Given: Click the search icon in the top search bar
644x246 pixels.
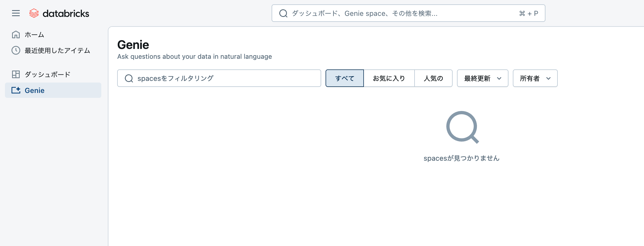Looking at the screenshot, I should tap(283, 13).
